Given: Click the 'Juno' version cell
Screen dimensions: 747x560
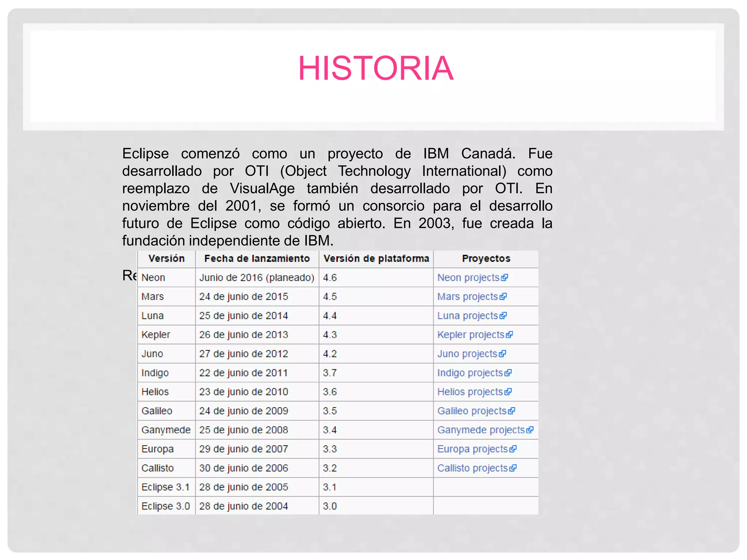Looking at the screenshot, I should 166,354.
